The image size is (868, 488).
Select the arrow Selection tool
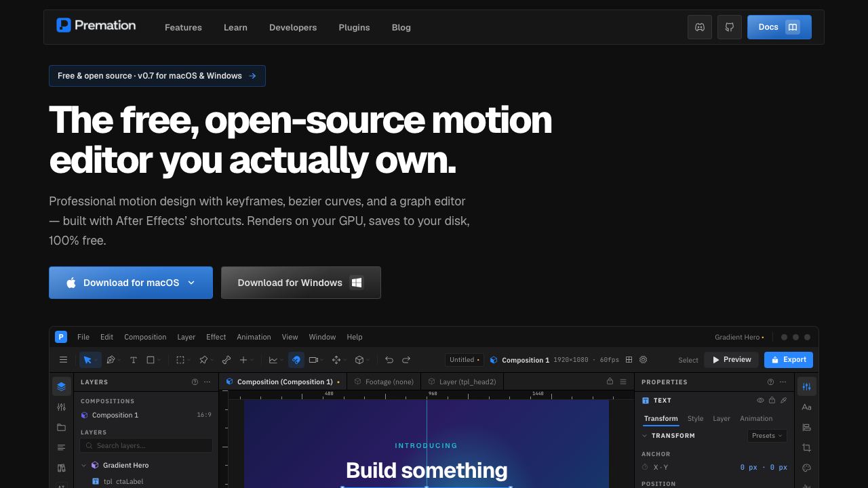(87, 360)
